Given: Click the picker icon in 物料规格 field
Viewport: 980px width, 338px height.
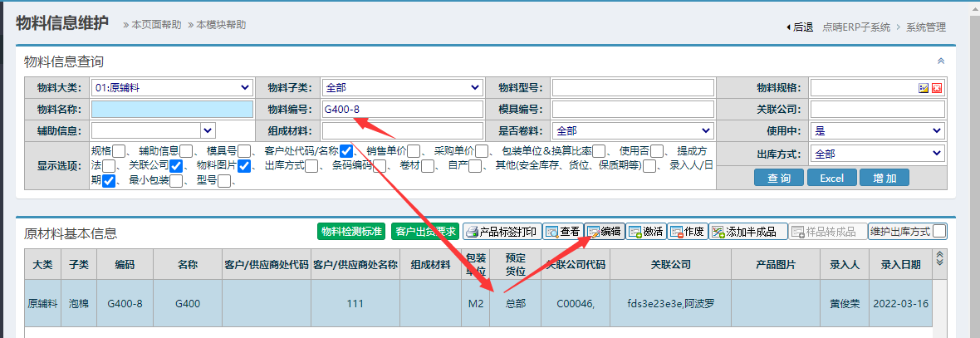Looking at the screenshot, I should pos(924,88).
